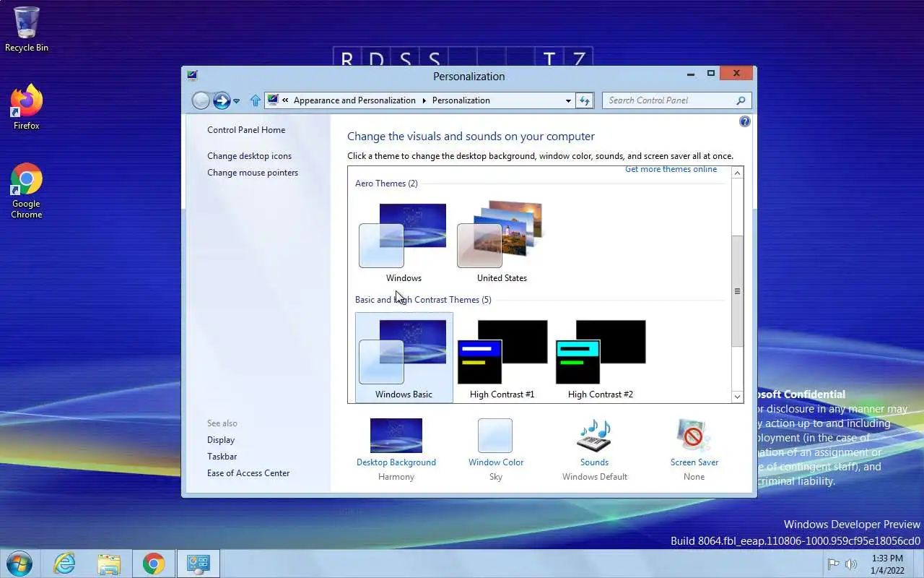The width and height of the screenshot is (924, 578).
Task: Click the Show desktop strip on taskbar
Action: pos(918,564)
